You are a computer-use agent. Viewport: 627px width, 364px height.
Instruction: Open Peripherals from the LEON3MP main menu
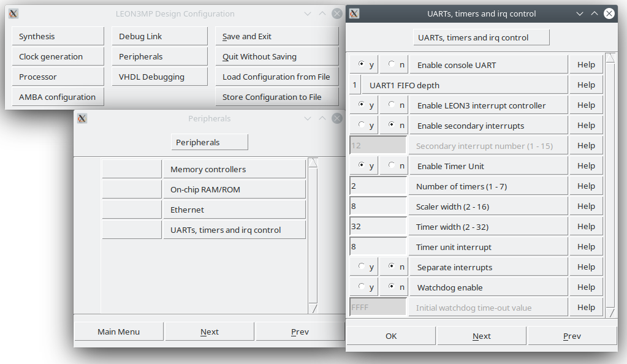click(159, 56)
